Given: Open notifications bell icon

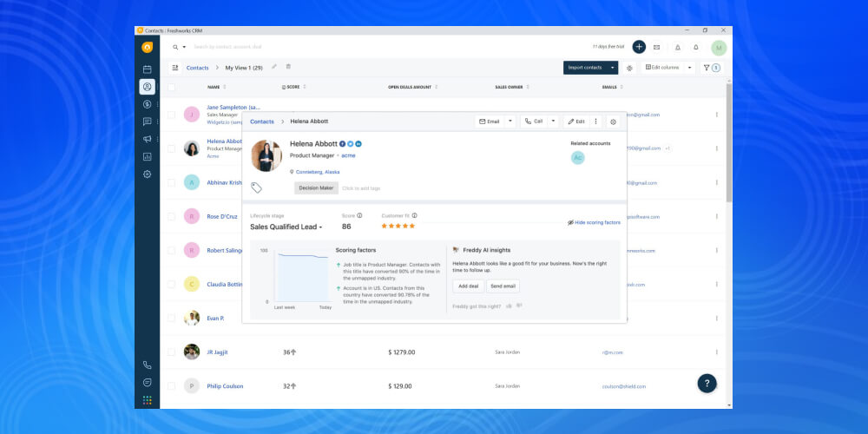Looking at the screenshot, I should pos(696,48).
